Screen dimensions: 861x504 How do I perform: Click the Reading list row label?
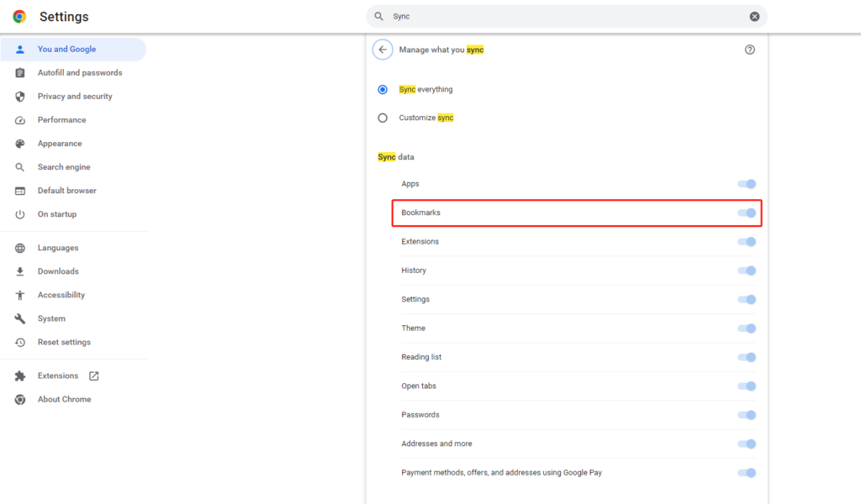(x=421, y=357)
